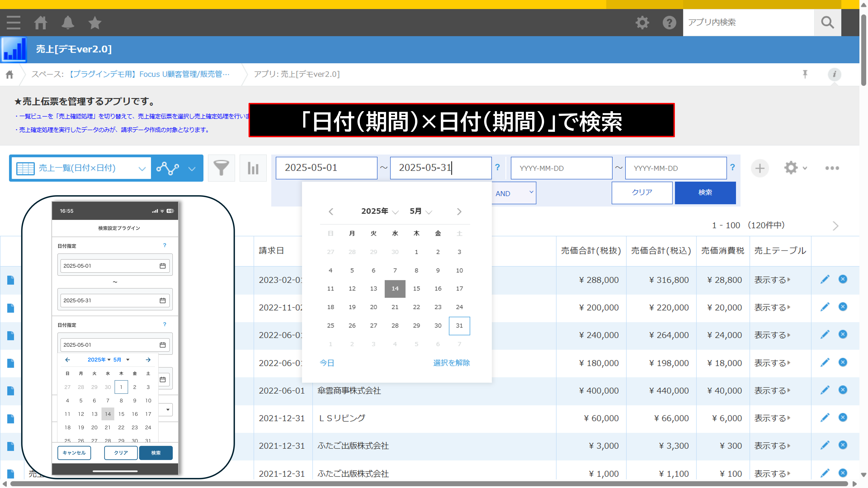Open the notifications bell

68,22
